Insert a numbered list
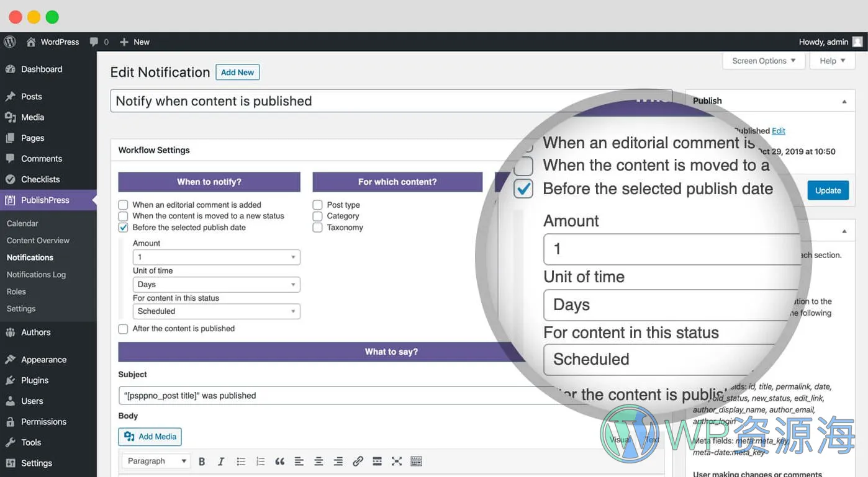Screen dimensions: 868x477 pos(260,461)
